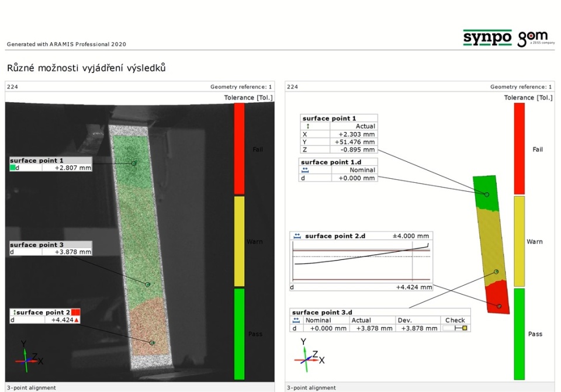Click the XYZ coordinate axes in left view
This screenshot has height=392, width=561.
coord(26,355)
